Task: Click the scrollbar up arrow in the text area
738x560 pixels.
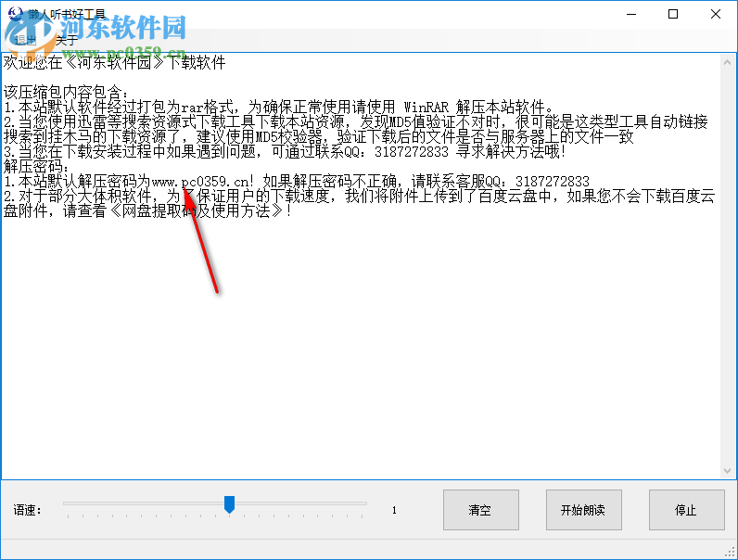Action: click(727, 62)
